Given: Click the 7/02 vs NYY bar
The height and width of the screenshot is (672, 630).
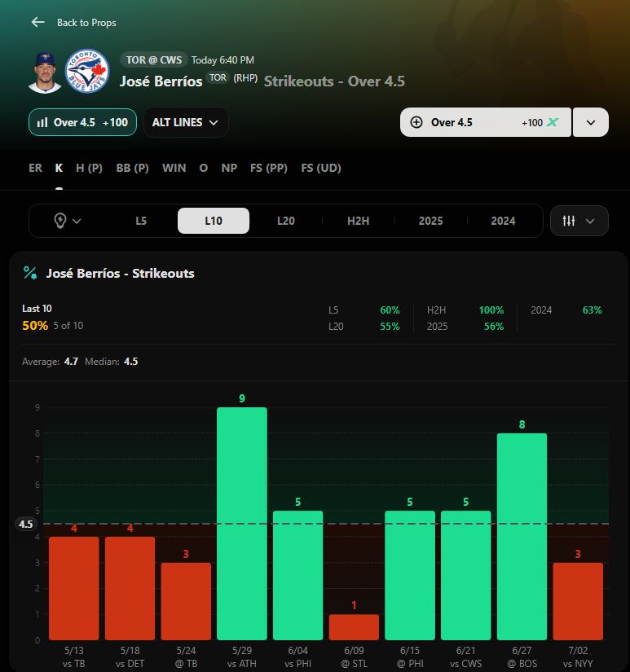Looking at the screenshot, I should 578,601.
